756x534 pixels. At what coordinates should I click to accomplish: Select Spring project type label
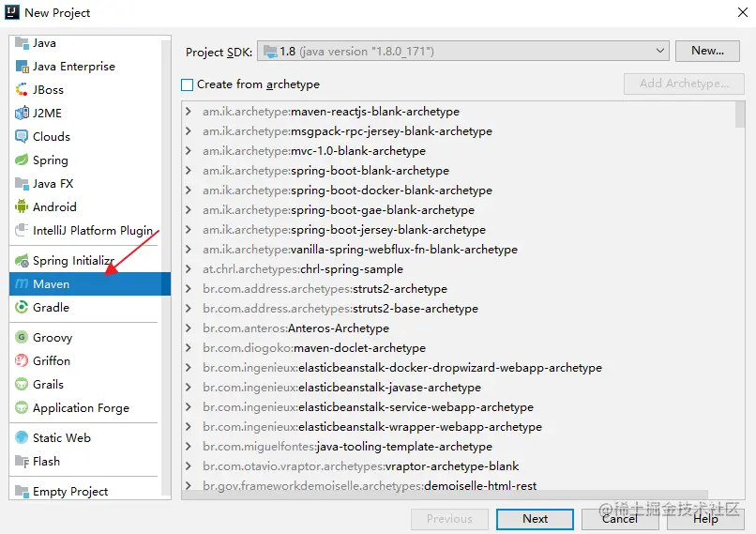pyautogui.click(x=50, y=160)
